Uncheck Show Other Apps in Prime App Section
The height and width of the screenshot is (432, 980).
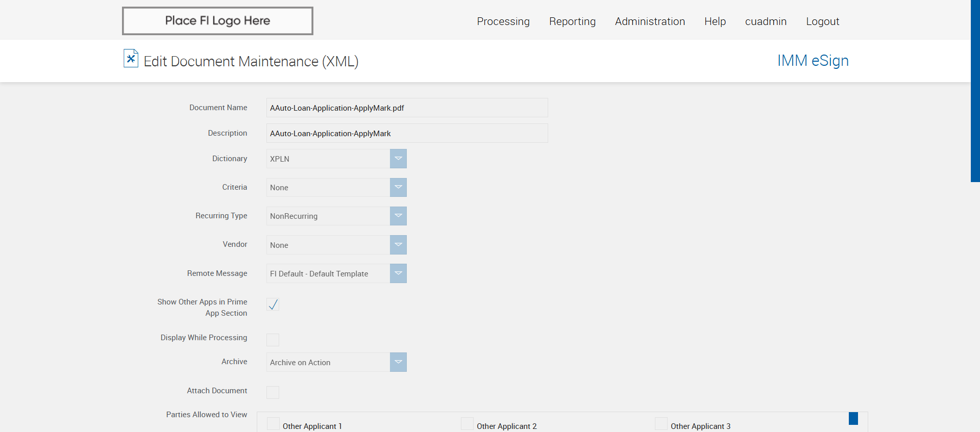click(273, 304)
